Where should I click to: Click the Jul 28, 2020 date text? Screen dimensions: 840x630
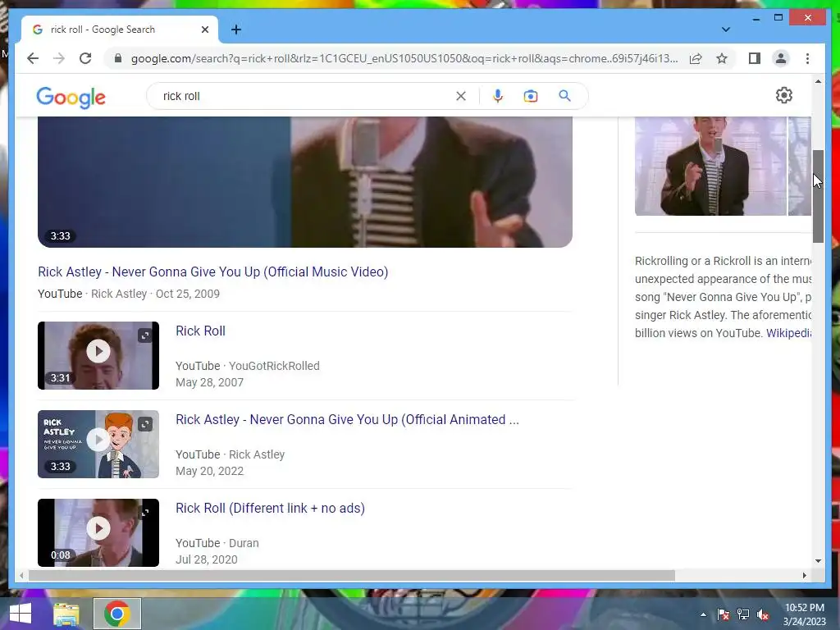pos(206,559)
